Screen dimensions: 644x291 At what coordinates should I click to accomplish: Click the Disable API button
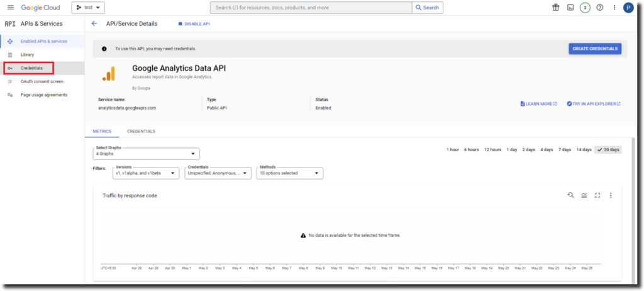click(194, 24)
